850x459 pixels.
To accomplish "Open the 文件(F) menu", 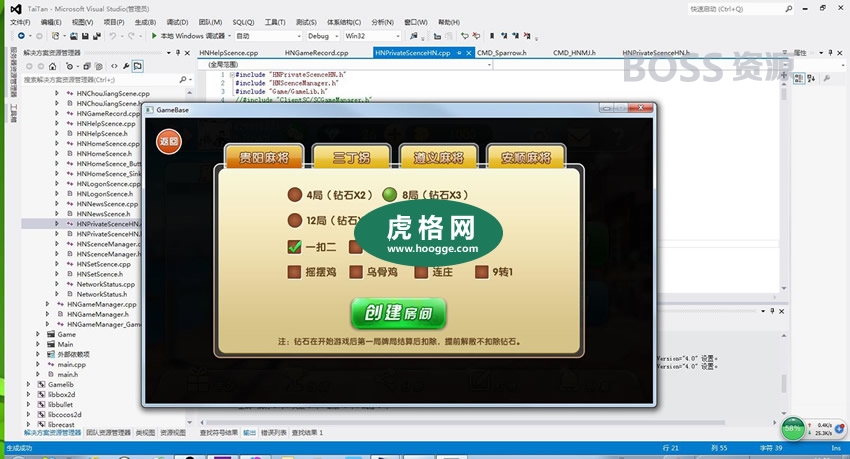I will click(x=20, y=22).
